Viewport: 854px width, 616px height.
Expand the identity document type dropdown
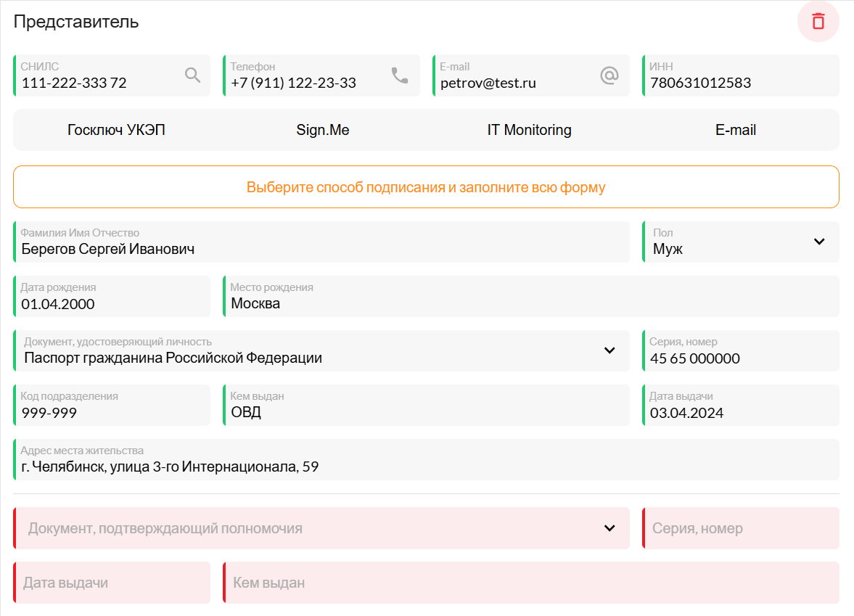[x=321, y=350]
